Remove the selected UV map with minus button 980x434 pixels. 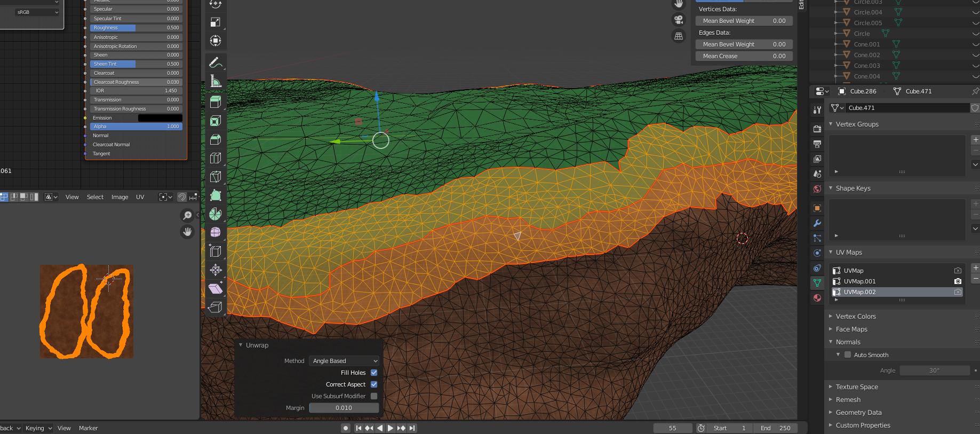pyautogui.click(x=975, y=278)
